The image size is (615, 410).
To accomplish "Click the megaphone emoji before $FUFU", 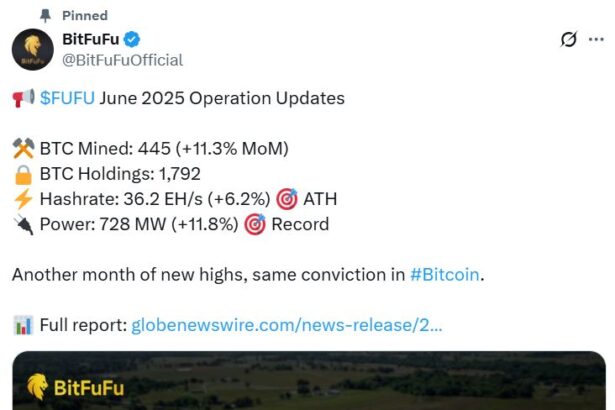I will [23, 98].
